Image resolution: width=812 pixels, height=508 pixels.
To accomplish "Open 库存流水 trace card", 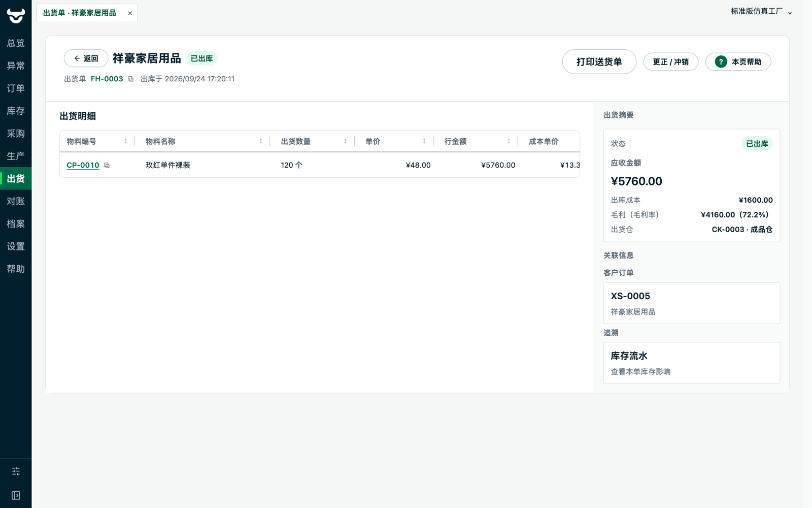I will point(691,363).
